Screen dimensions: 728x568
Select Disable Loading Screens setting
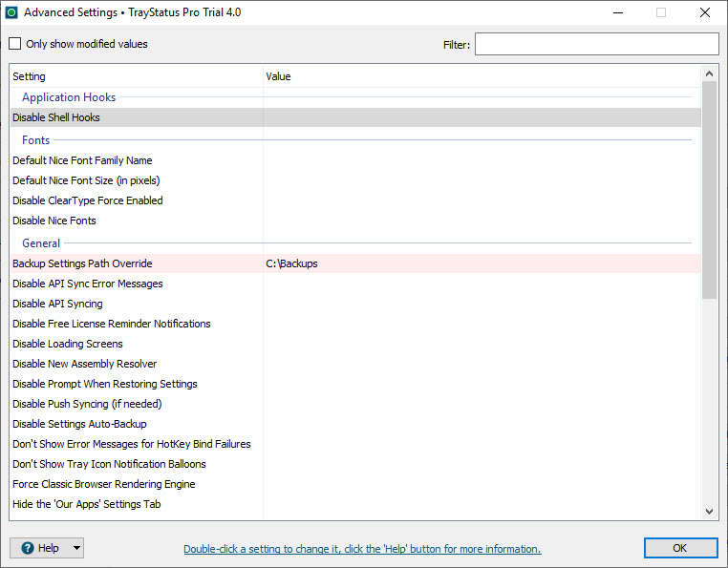68,344
